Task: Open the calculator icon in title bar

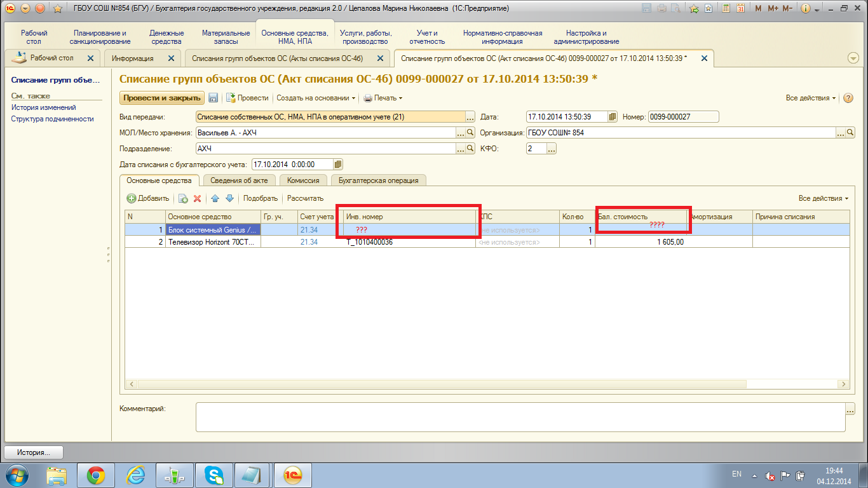Action: 725,9
